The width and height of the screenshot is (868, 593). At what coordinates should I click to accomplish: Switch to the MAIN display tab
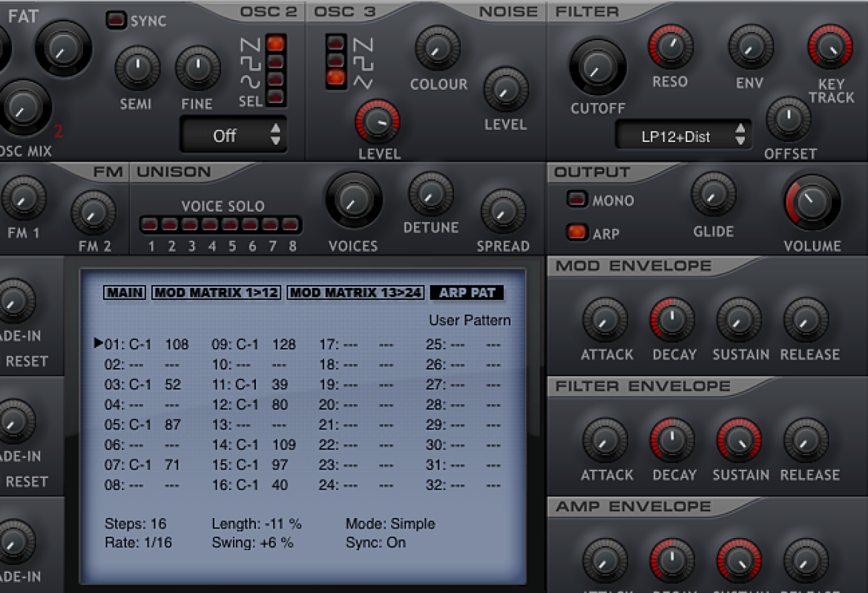[x=125, y=292]
